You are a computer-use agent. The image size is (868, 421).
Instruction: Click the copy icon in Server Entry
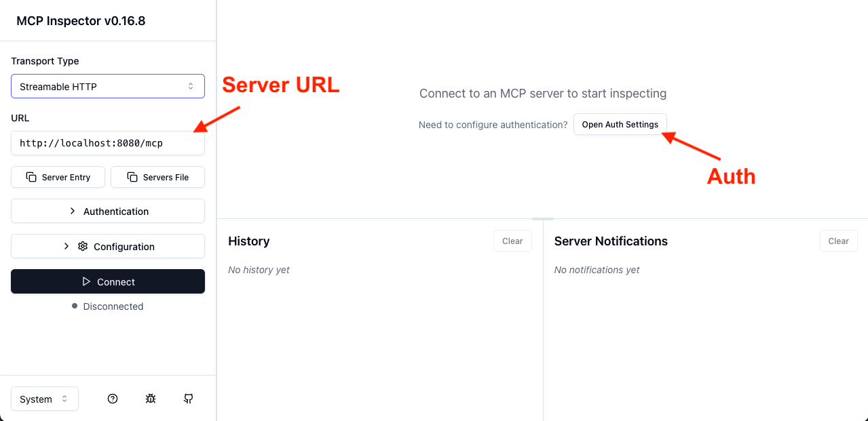(x=31, y=177)
